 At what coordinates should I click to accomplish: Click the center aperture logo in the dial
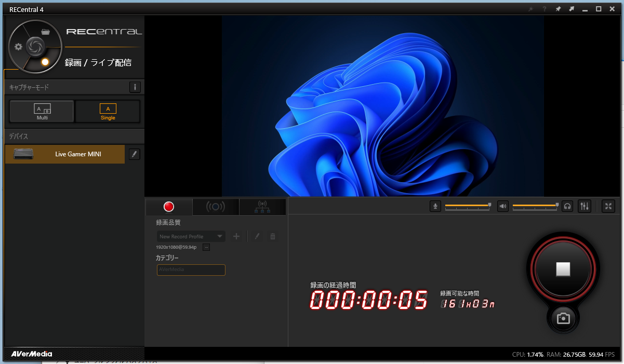[35, 46]
